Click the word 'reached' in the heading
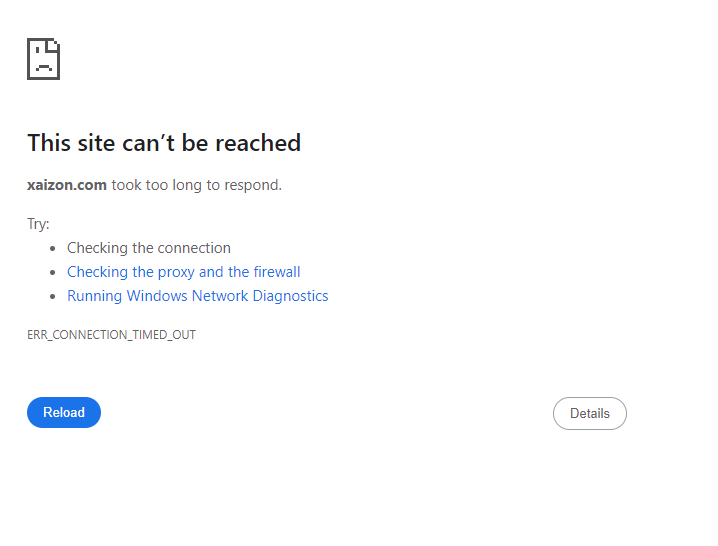 click(x=258, y=142)
